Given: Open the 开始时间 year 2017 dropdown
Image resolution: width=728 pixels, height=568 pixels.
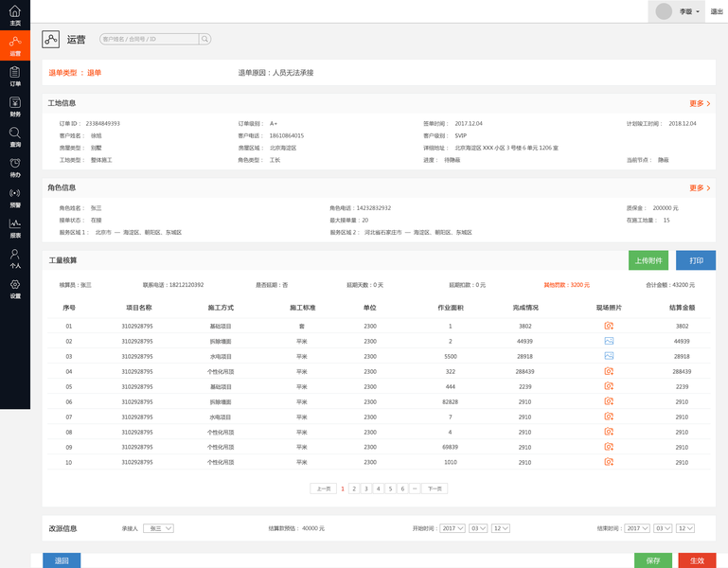Looking at the screenshot, I should 453,528.
